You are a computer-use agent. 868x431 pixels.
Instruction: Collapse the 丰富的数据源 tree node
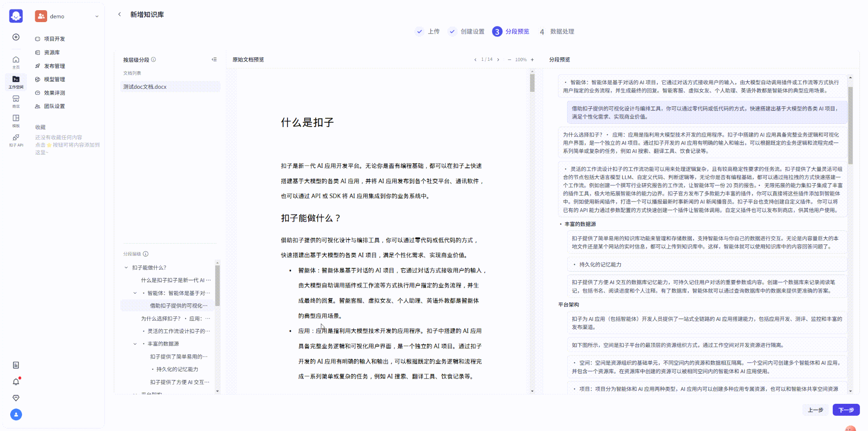coord(135,344)
